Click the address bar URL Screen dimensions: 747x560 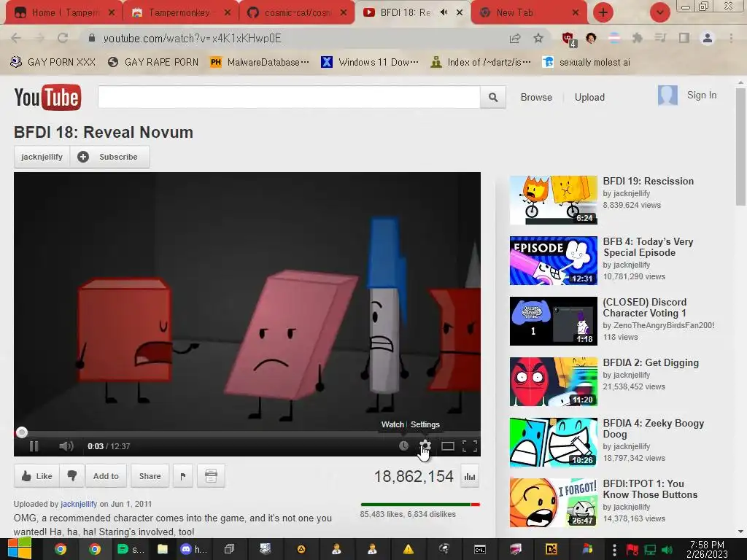tap(193, 38)
